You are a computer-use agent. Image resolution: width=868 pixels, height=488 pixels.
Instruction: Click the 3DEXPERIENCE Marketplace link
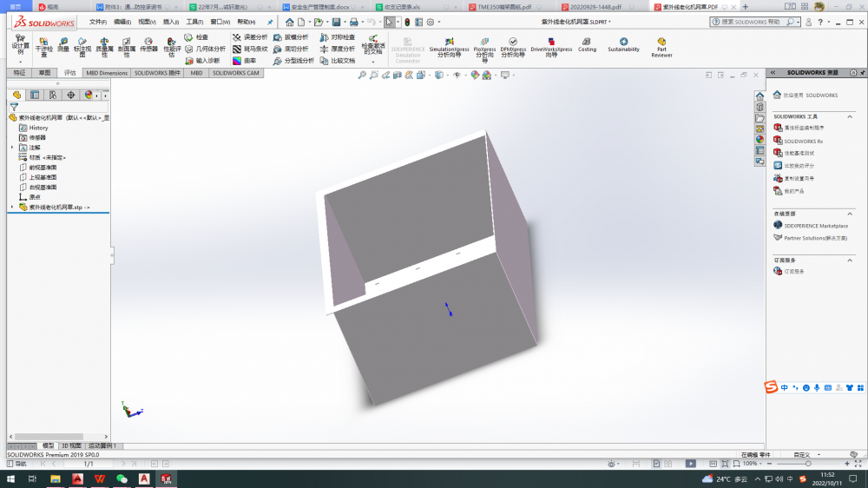pyautogui.click(x=815, y=226)
